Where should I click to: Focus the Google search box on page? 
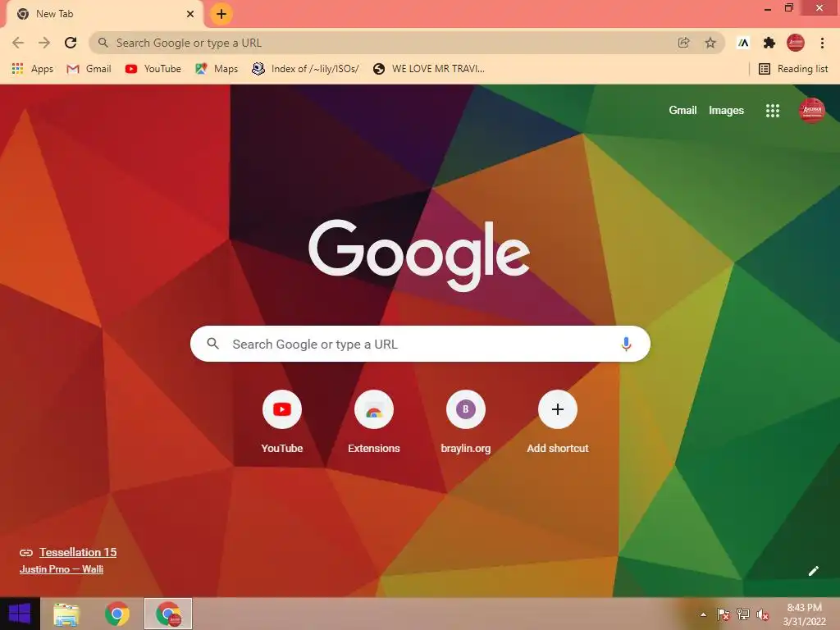420,344
